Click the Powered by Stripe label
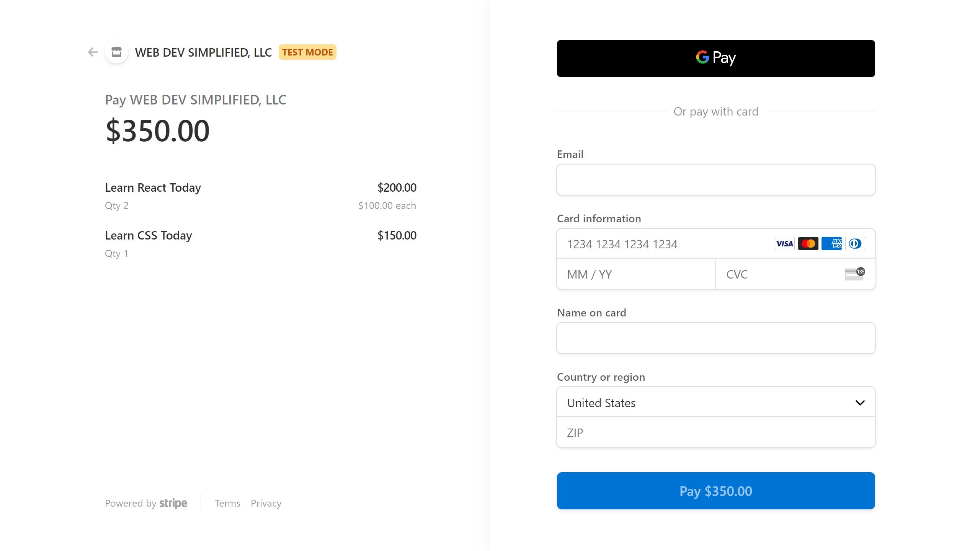980x551 pixels. pos(146,503)
